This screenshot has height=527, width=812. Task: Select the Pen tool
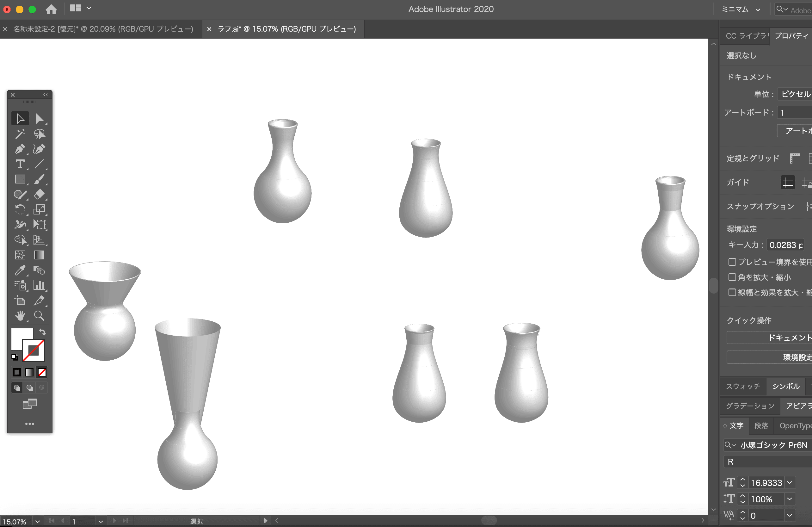point(20,149)
